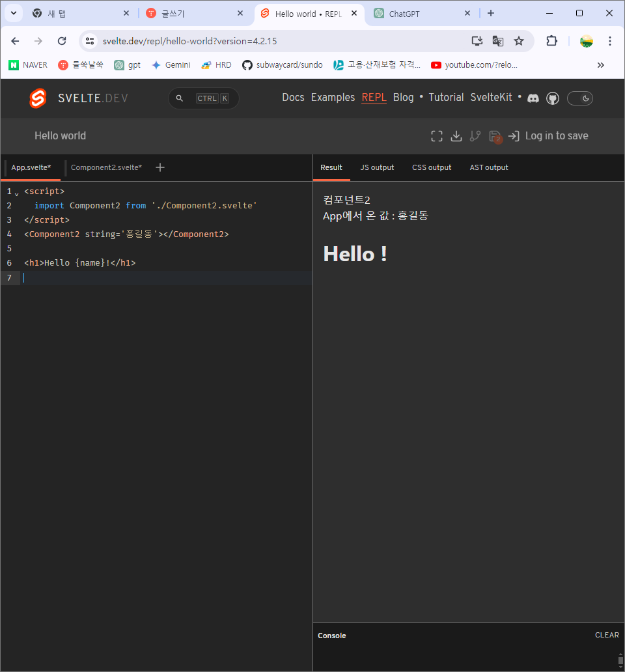Click the rendered 'Hello !' heading
Image resolution: width=625 pixels, height=672 pixels.
(355, 254)
